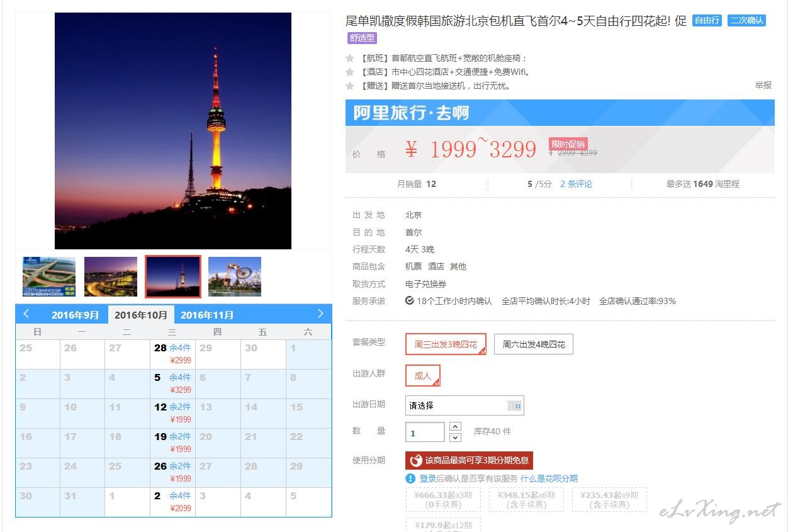The height and width of the screenshot is (532, 788).
Task: Switch calendar to 2016年11月 tab
Action: coord(207,315)
